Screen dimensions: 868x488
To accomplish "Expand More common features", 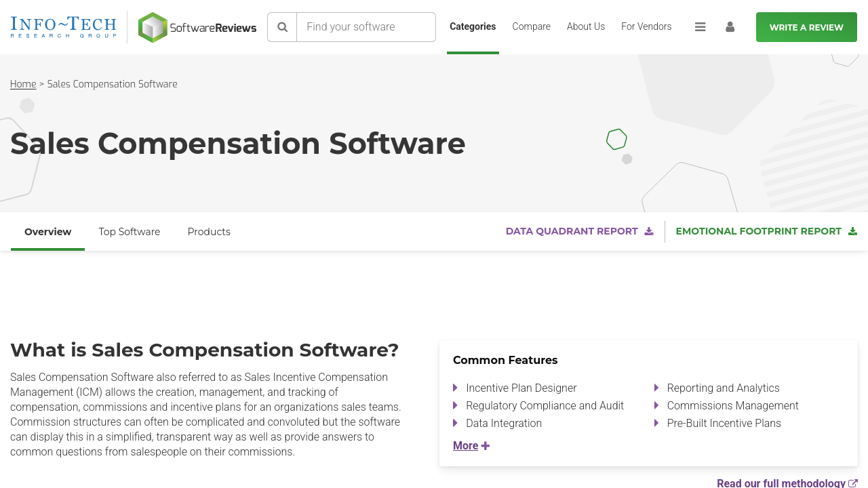I will pyautogui.click(x=471, y=445).
